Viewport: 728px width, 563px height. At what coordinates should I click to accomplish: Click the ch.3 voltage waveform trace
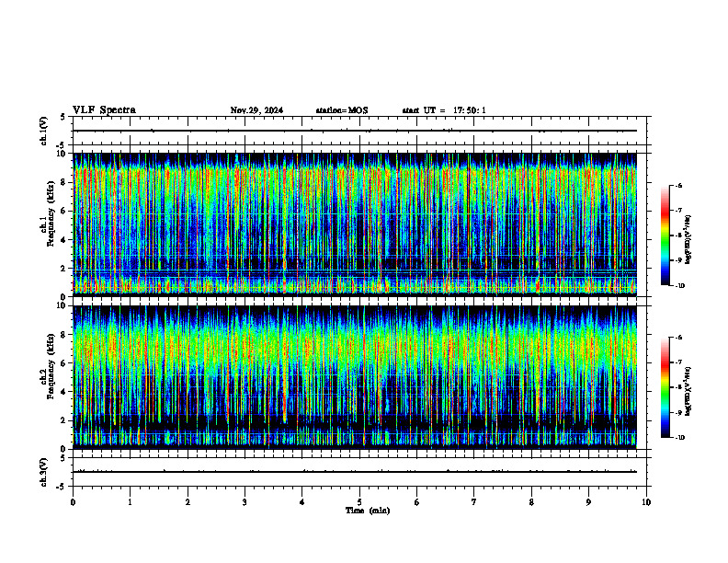(x=355, y=472)
